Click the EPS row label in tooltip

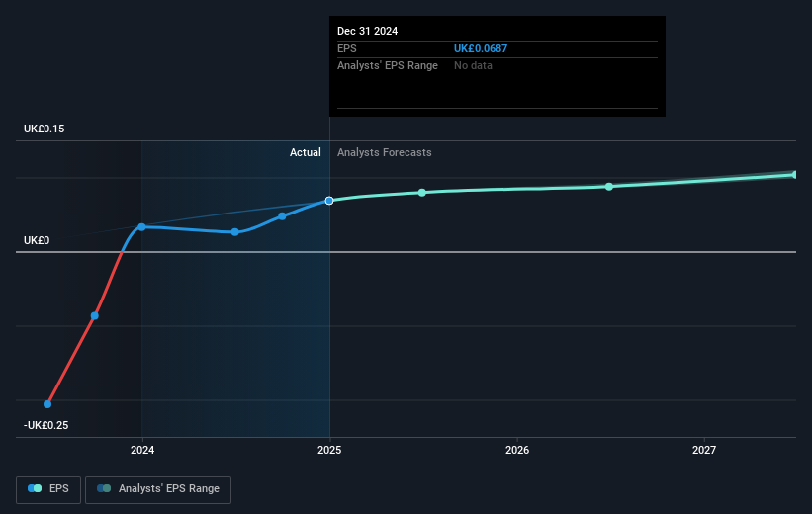(346, 48)
